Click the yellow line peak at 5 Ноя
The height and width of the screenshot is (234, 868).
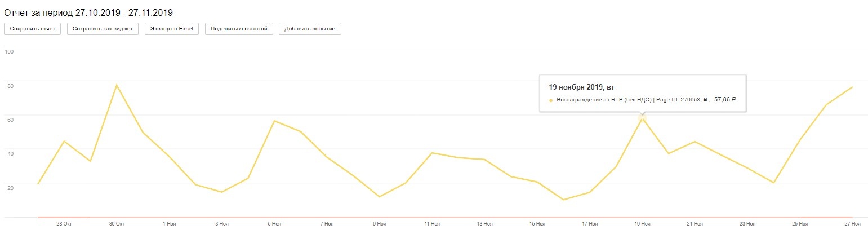[274, 121]
